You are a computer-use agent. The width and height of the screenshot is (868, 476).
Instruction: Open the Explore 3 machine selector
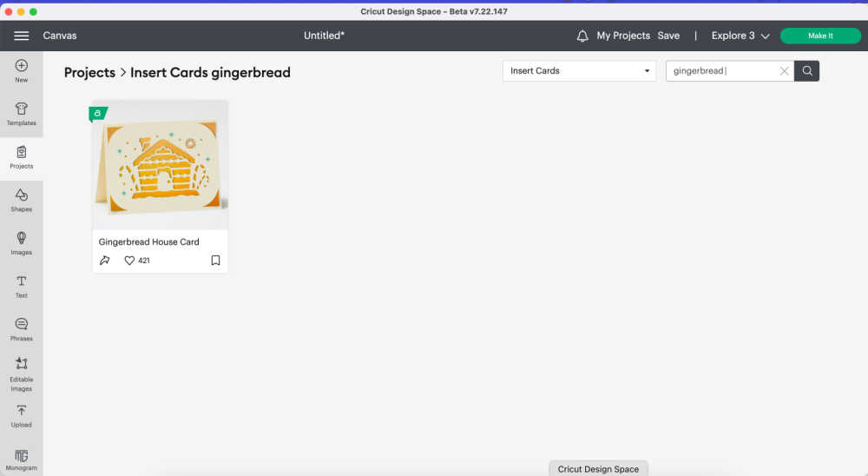click(740, 36)
